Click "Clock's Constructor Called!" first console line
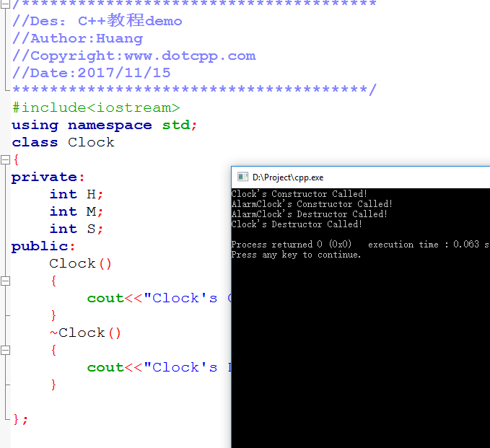Viewport: 490px width, 448px height. click(299, 194)
